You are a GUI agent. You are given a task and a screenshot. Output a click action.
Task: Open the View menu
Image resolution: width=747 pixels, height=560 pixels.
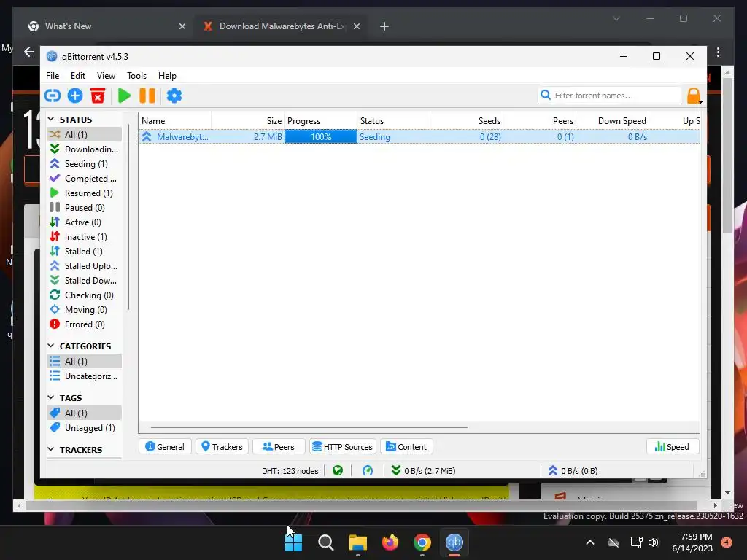106,76
